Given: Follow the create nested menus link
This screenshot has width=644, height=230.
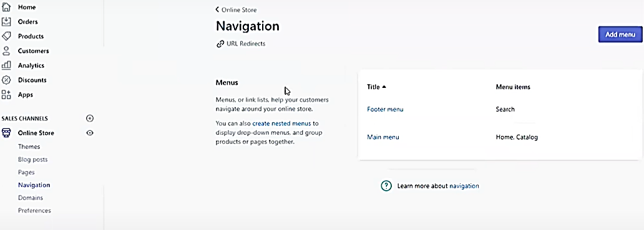Looking at the screenshot, I should 282,123.
